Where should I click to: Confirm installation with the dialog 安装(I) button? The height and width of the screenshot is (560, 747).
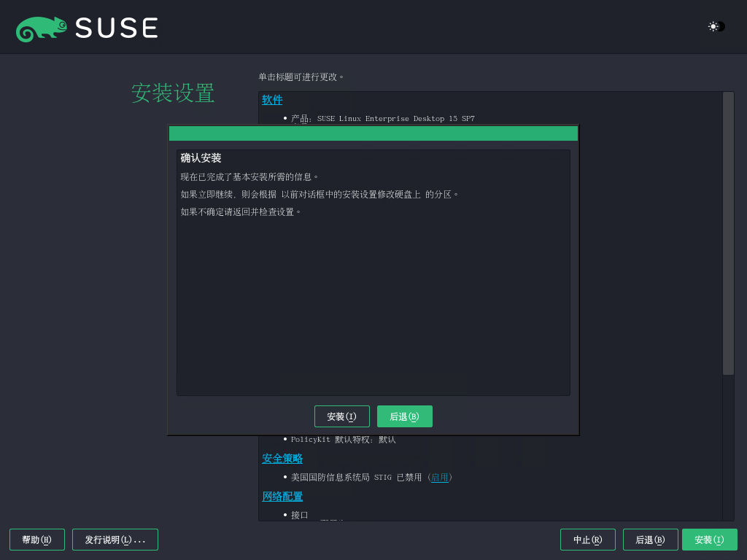click(x=342, y=416)
